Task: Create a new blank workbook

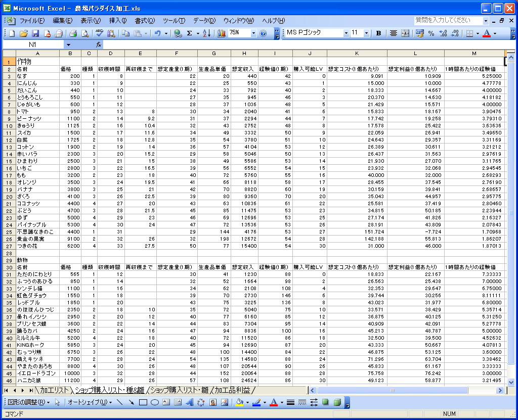Action: [x=12, y=33]
